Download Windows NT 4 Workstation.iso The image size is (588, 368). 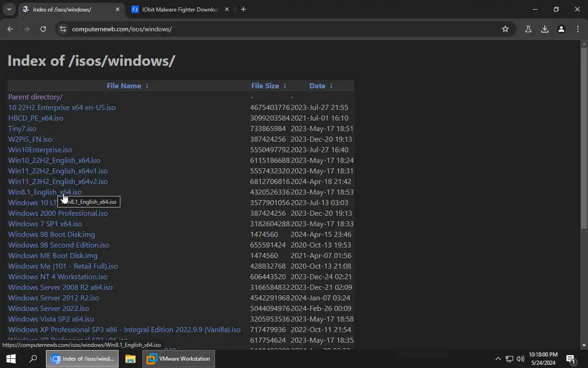[58, 276]
